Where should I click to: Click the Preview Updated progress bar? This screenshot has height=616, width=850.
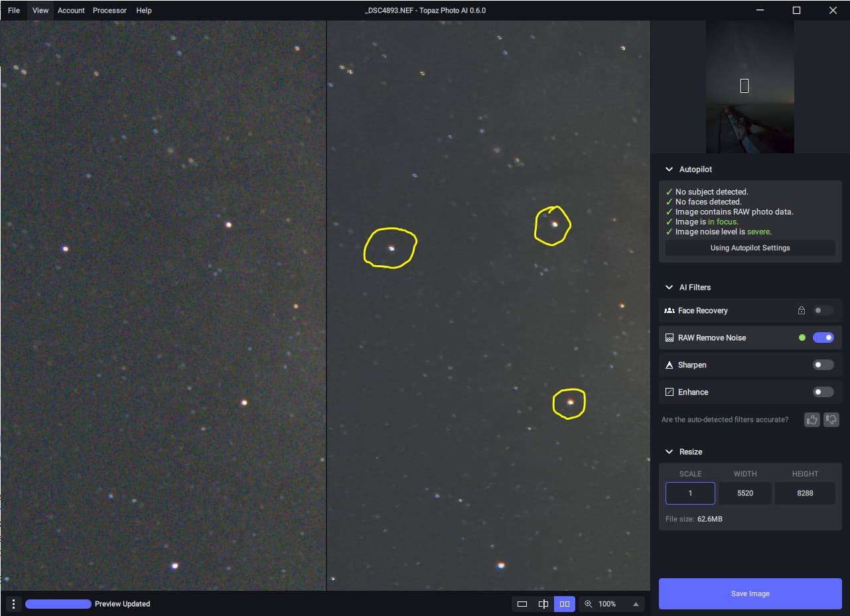tap(58, 604)
